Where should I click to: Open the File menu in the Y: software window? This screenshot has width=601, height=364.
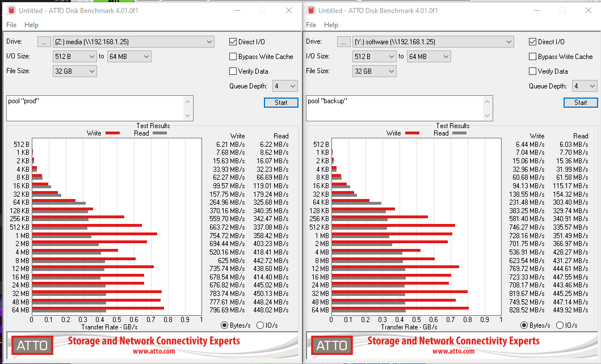pyautogui.click(x=311, y=25)
